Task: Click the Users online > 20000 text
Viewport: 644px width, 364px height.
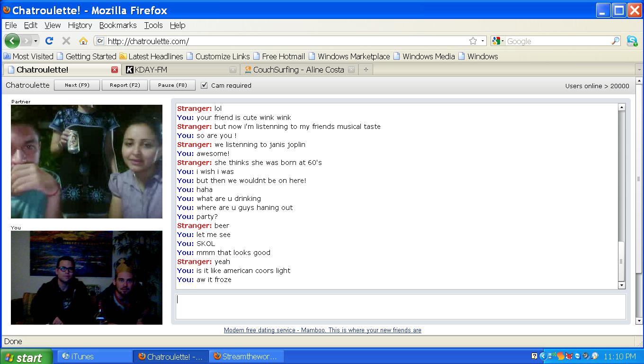Action: pyautogui.click(x=597, y=86)
